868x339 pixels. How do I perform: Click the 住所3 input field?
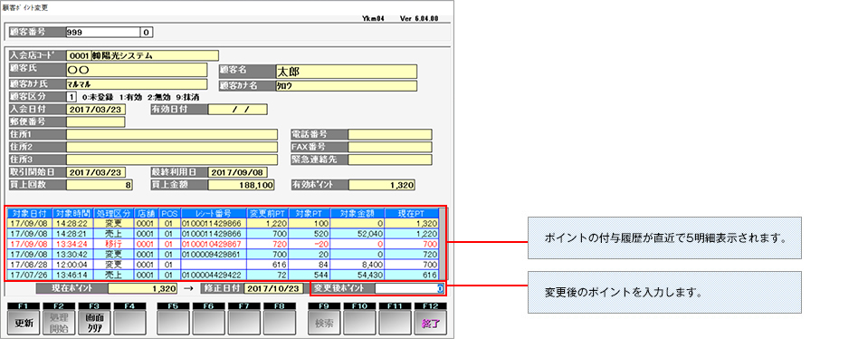[172, 160]
